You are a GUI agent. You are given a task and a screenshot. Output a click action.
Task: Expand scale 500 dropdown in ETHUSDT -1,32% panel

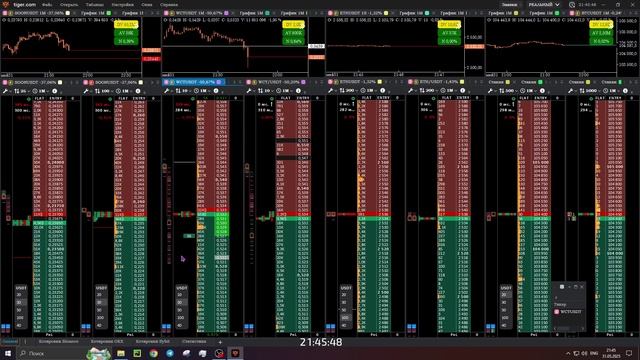(357, 91)
